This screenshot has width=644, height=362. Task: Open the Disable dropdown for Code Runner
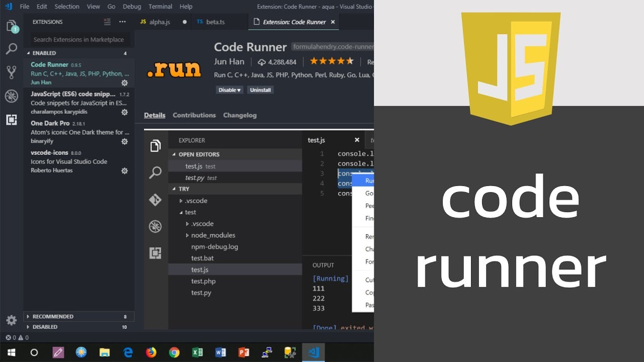point(229,90)
